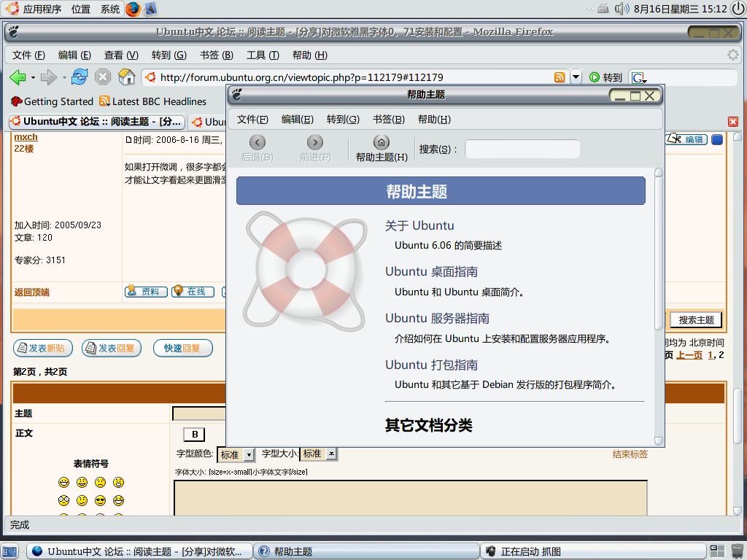This screenshot has height=560, width=747.
Task: Click the forward (前进) button in help window
Action: [x=315, y=148]
